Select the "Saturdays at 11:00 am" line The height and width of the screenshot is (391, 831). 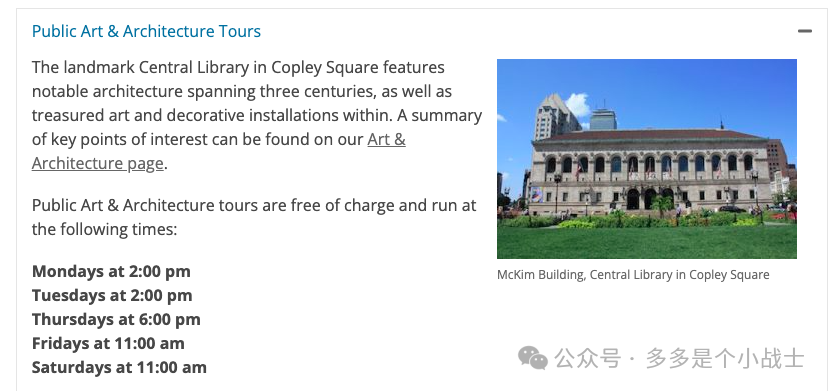[x=119, y=367]
